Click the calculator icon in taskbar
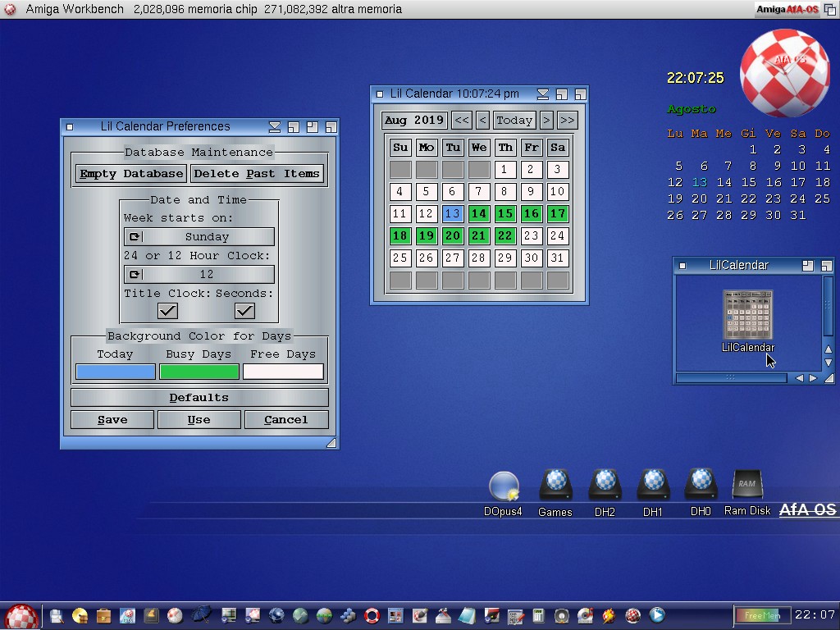Image resolution: width=840 pixels, height=630 pixels. pyautogui.click(x=539, y=615)
